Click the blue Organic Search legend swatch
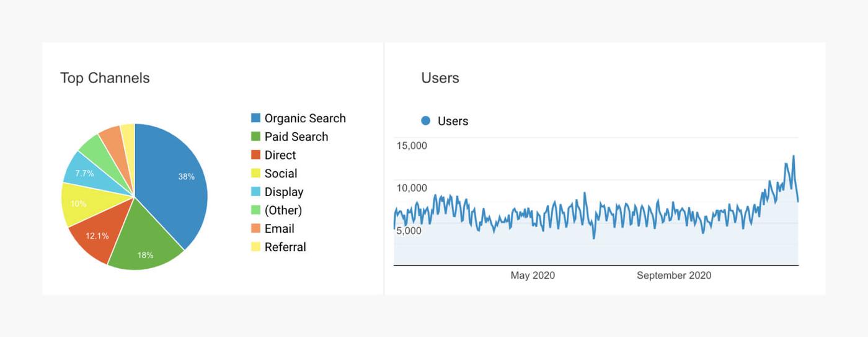Screen dimensions: 868x337 pos(255,118)
